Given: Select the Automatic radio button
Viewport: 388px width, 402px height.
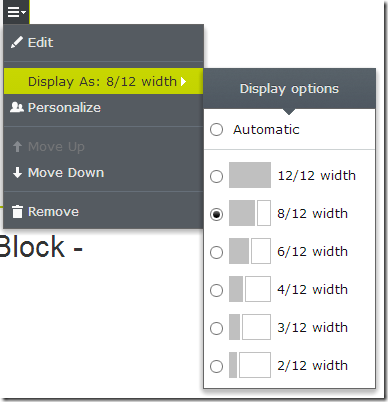Looking at the screenshot, I should 217,129.
